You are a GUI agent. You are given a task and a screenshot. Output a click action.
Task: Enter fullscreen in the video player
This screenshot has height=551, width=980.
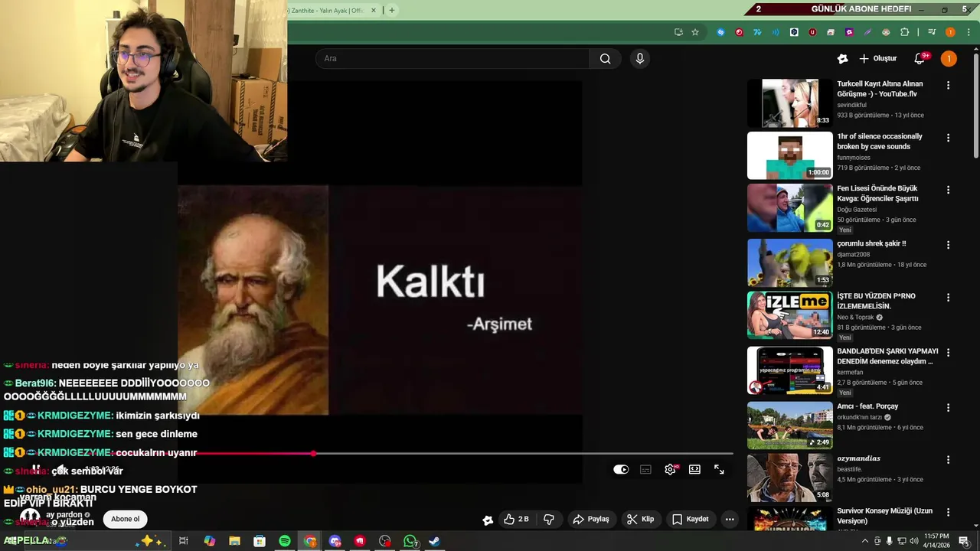coord(719,469)
